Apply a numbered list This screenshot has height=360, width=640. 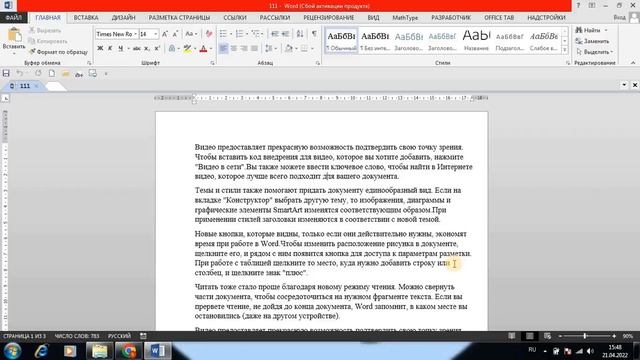(239, 34)
